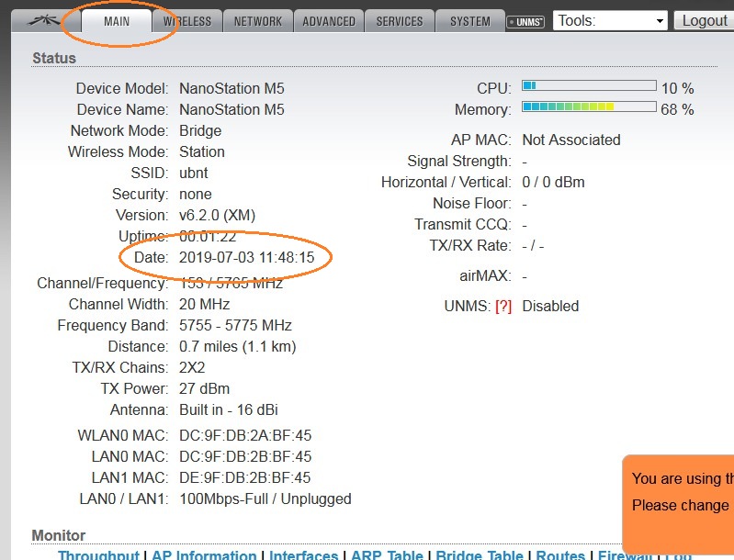The width and height of the screenshot is (734, 560).
Task: Select the Wireless Mode value Station
Action: pyautogui.click(x=202, y=152)
